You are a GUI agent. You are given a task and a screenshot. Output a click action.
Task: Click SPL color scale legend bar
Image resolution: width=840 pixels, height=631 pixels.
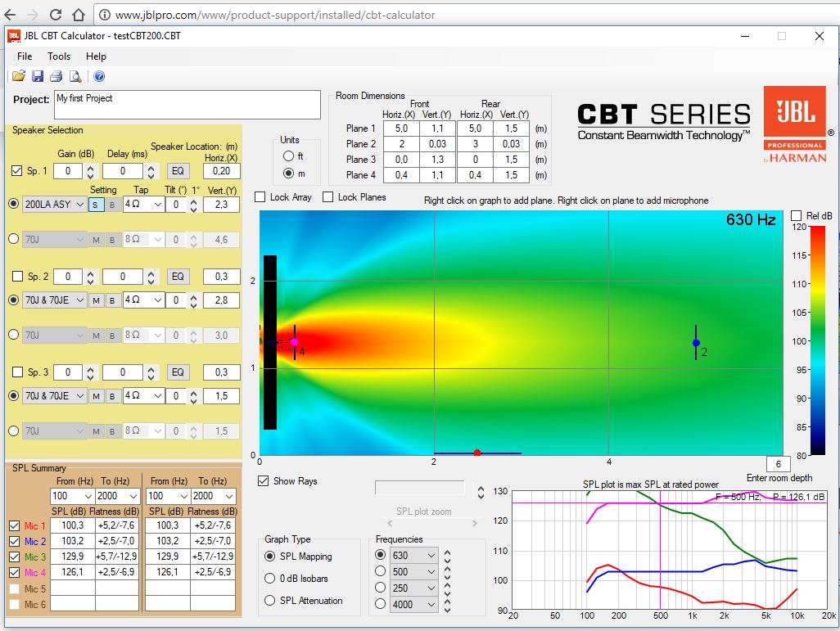coord(818,340)
